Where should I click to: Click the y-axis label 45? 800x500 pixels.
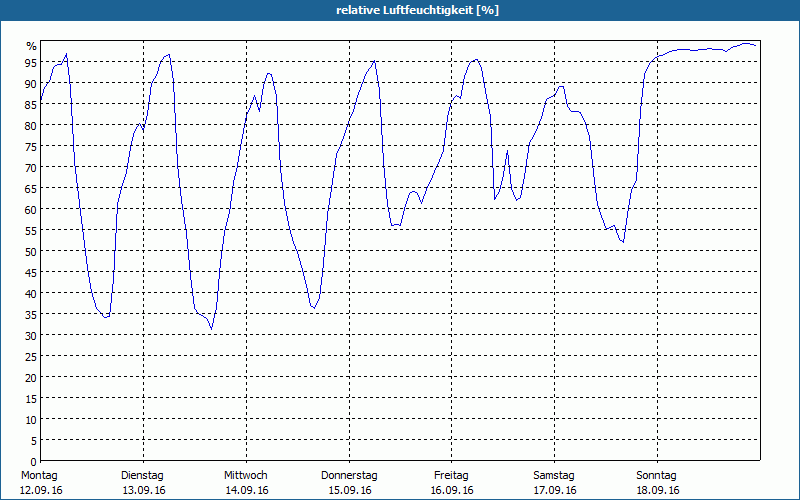[x=31, y=272]
